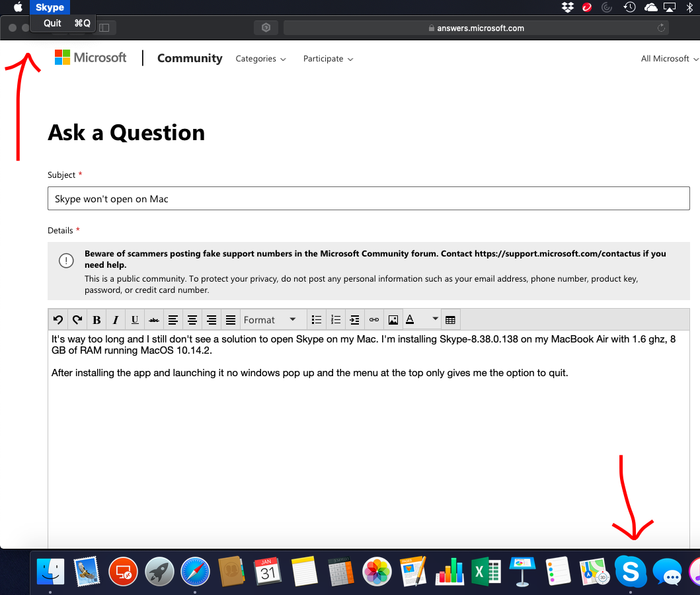
Task: Open Launchpad from the Dock
Action: 159,571
